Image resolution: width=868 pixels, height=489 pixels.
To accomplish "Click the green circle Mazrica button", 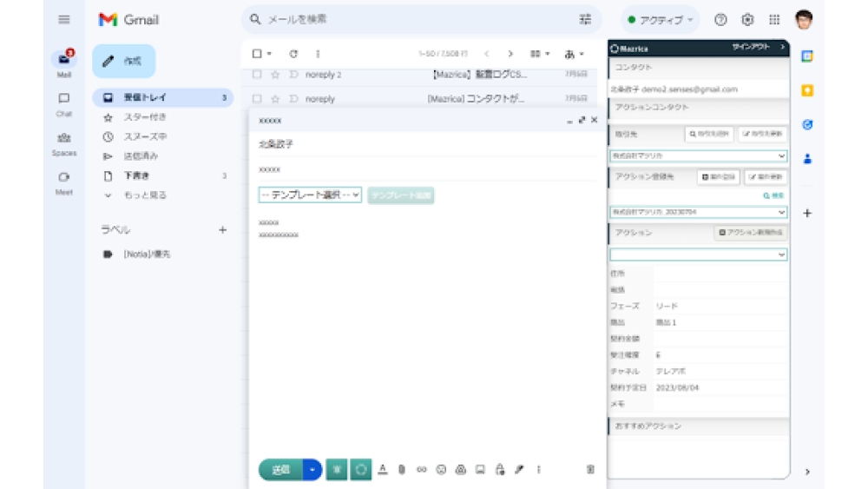I will tap(361, 470).
